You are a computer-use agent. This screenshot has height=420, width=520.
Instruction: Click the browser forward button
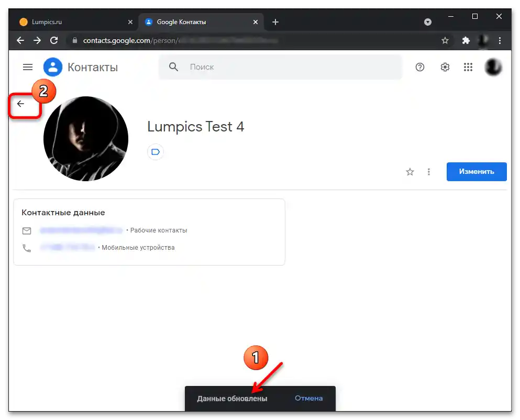point(37,40)
